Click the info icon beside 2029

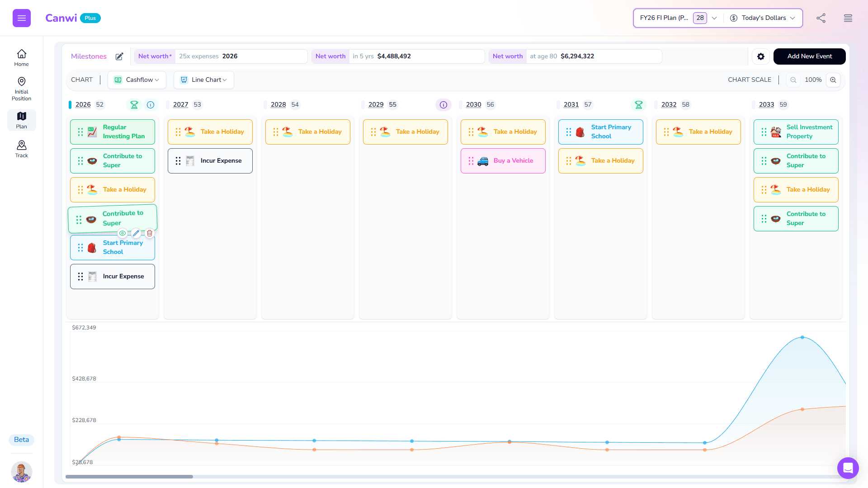coord(443,105)
